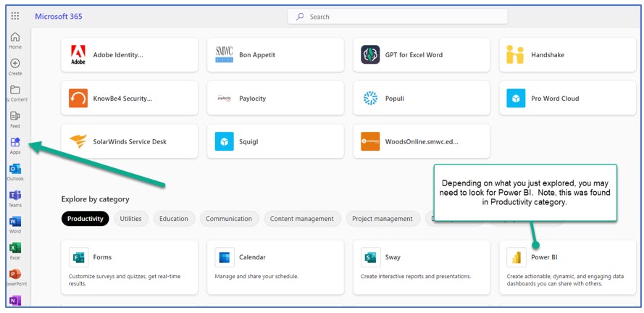Select the Productivity category
Screen dimensions: 644x313
(x=85, y=219)
